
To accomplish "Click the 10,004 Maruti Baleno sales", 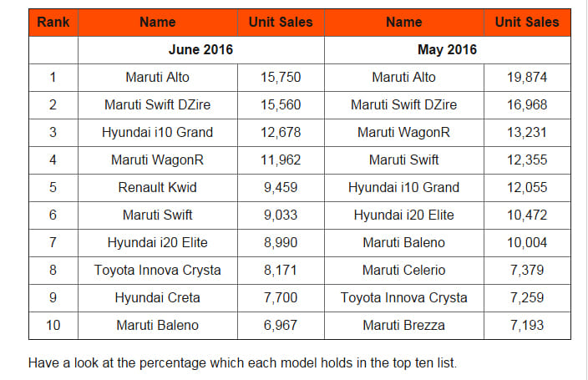I will (x=527, y=243).
